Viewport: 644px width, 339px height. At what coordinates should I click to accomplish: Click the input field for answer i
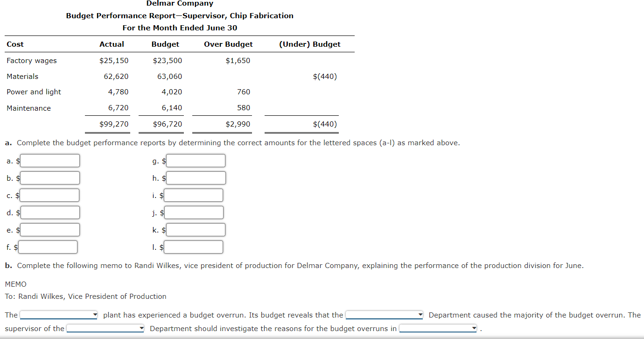pos(194,195)
